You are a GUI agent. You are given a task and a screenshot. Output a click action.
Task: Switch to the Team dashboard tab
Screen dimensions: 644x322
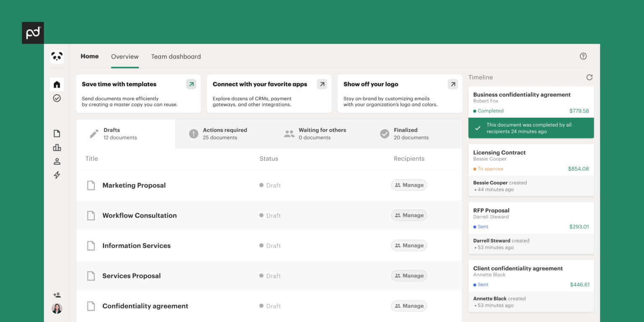tap(176, 57)
